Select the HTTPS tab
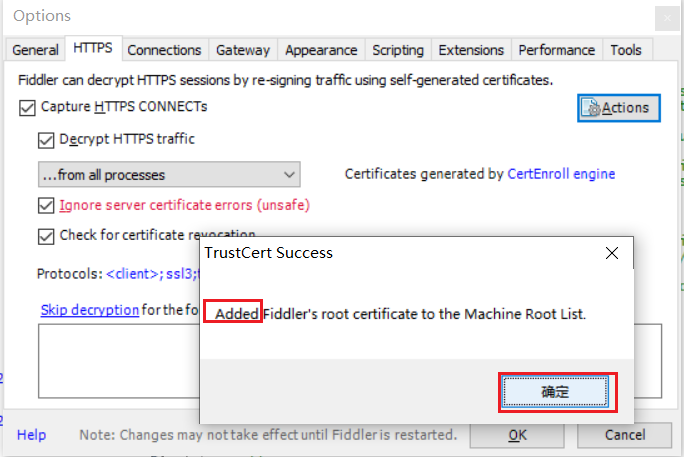 tap(93, 48)
